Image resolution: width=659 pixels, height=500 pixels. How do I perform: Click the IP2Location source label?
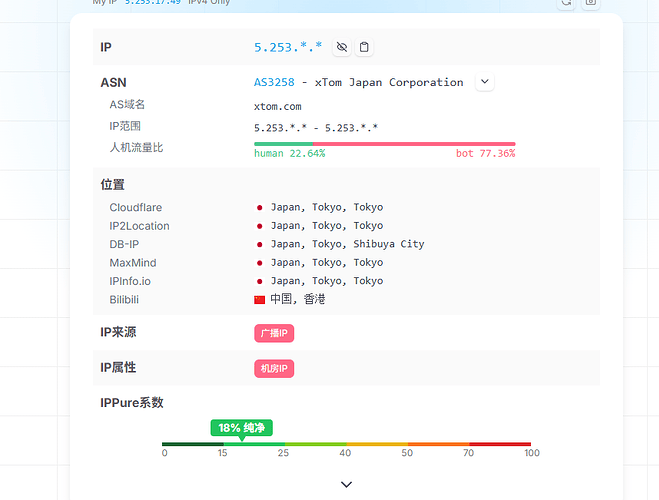click(140, 226)
